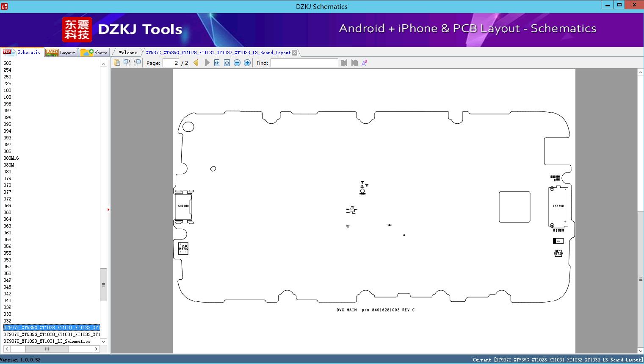Find next match icon
This screenshot has height=364, width=644.
[354, 63]
